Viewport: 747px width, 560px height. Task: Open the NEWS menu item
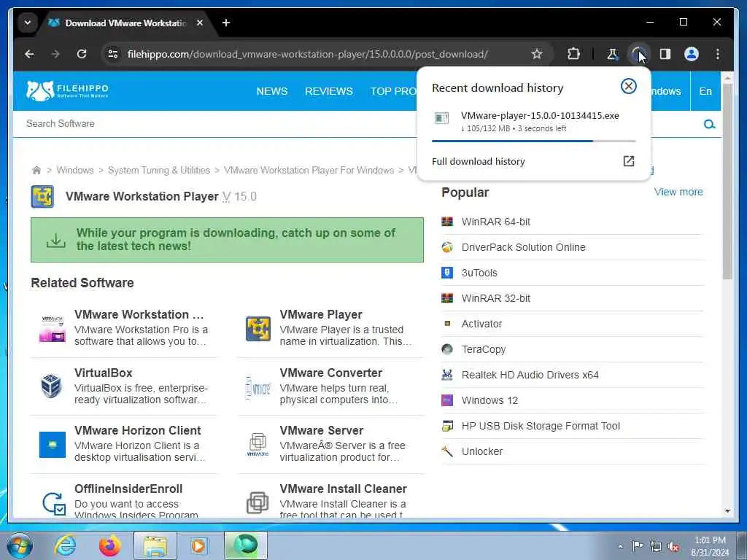[272, 91]
